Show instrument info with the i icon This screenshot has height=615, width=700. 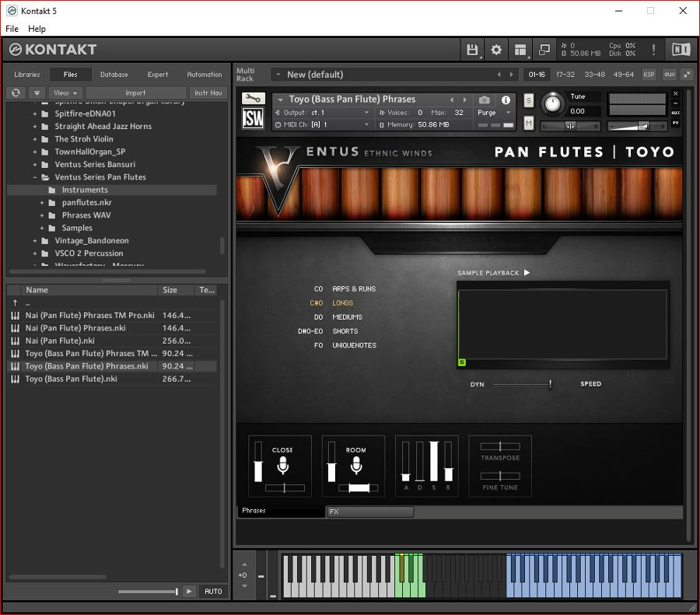[x=506, y=100]
